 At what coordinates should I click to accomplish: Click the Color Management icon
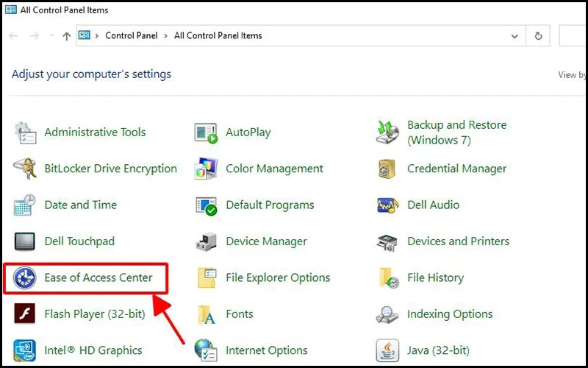click(207, 169)
